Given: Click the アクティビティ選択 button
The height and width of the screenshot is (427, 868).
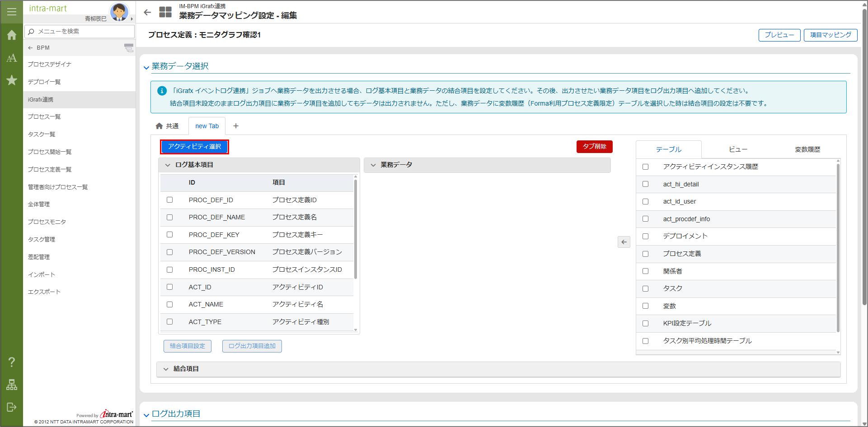Looking at the screenshot, I should point(194,147).
